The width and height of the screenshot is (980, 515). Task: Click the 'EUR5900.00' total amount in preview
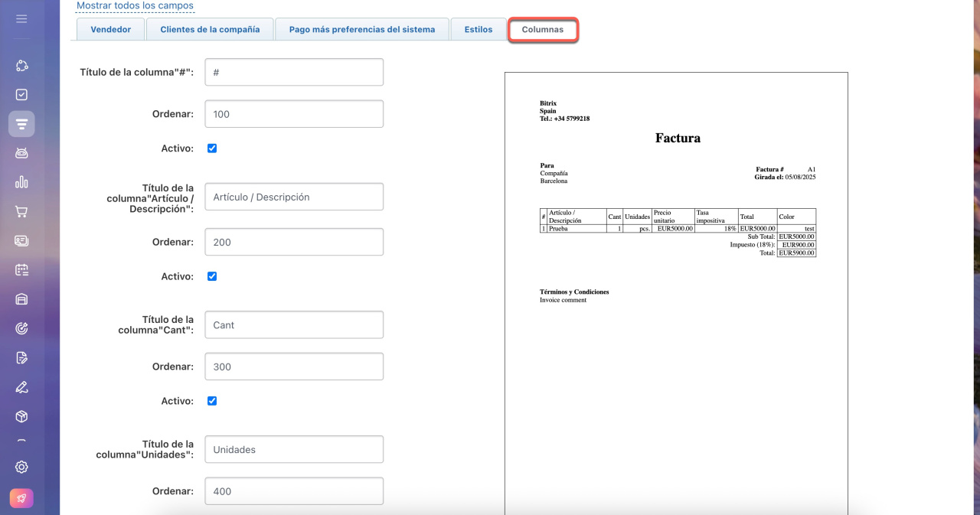796,253
